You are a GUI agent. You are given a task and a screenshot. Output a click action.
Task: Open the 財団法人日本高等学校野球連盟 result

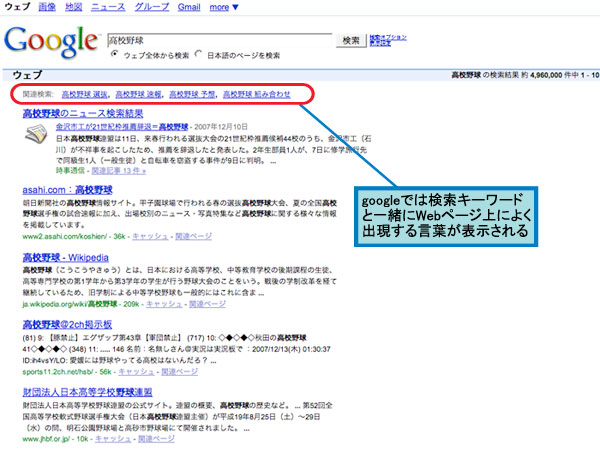click(87, 392)
